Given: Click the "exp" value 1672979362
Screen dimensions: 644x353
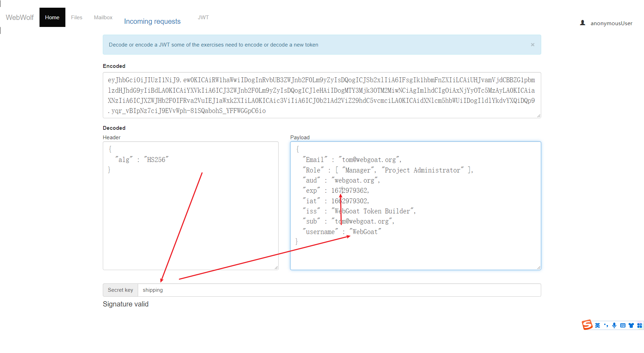Looking at the screenshot, I should click(x=349, y=191).
